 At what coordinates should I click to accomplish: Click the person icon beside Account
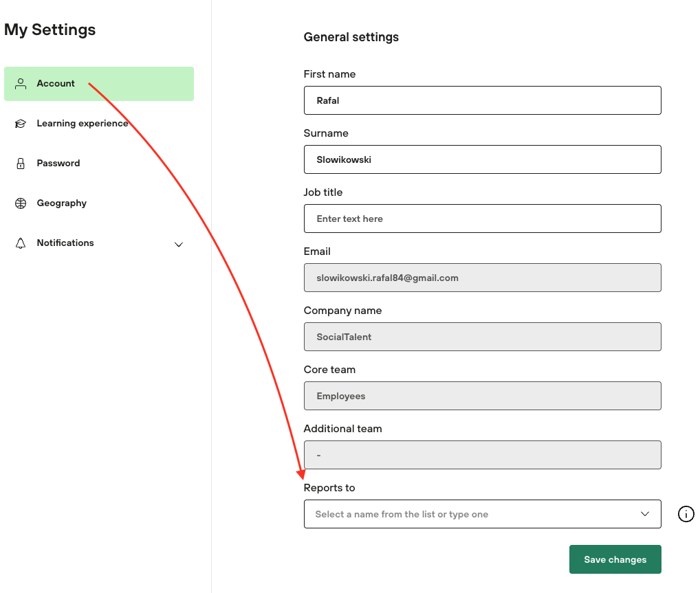click(x=21, y=84)
